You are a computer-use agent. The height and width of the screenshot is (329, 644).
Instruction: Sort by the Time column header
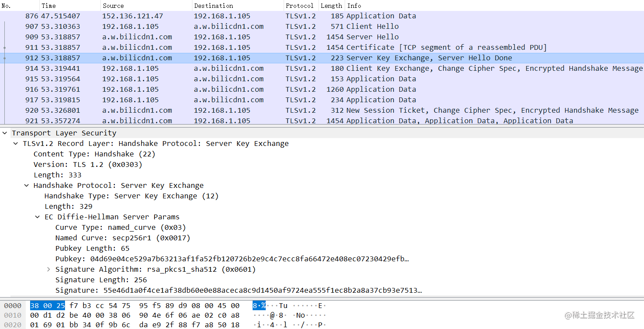(70, 6)
